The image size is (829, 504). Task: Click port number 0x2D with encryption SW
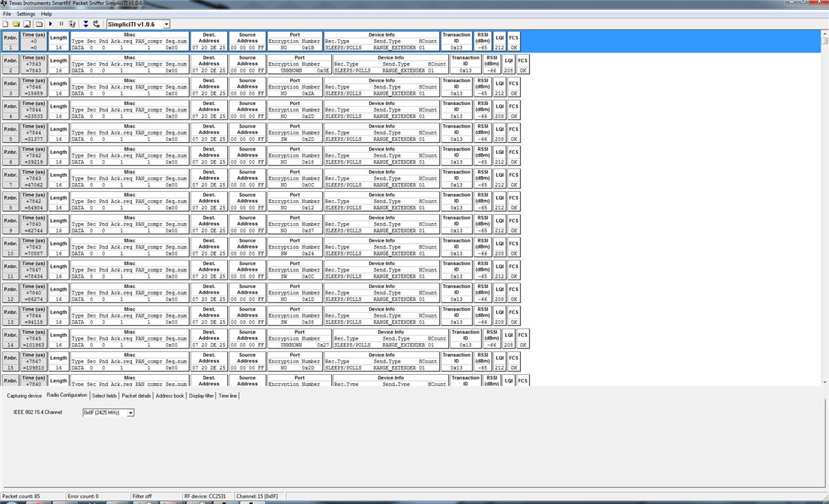pyautogui.click(x=309, y=139)
